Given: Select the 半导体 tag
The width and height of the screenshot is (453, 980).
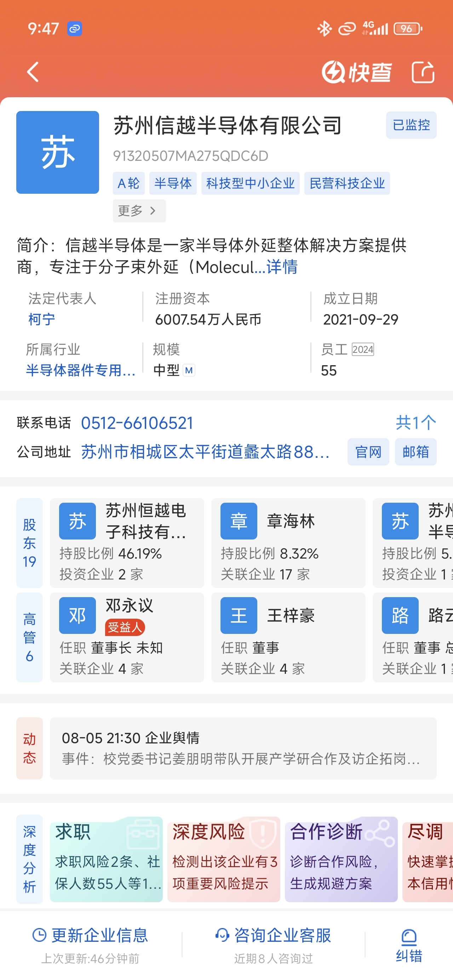Looking at the screenshot, I should (173, 183).
